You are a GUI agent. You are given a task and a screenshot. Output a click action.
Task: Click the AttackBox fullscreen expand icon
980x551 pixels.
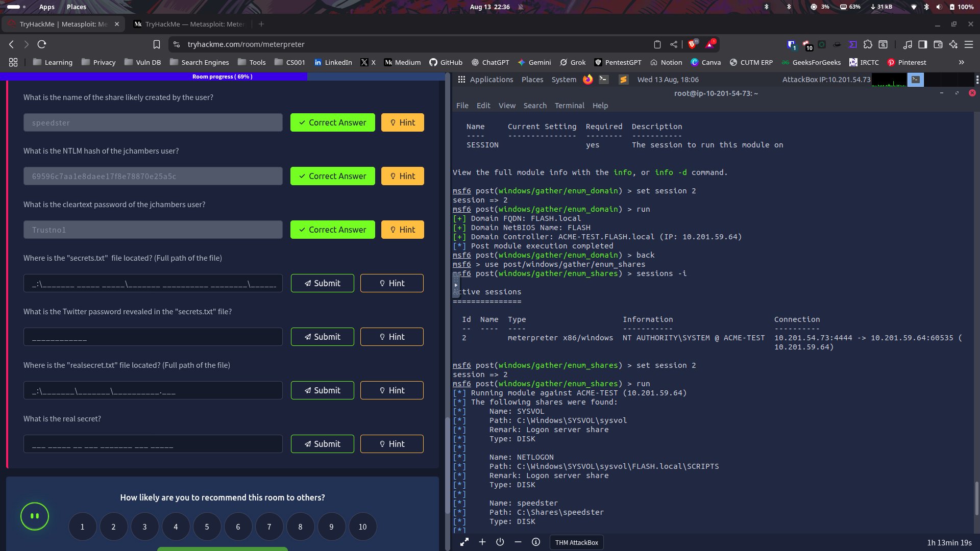coord(464,542)
